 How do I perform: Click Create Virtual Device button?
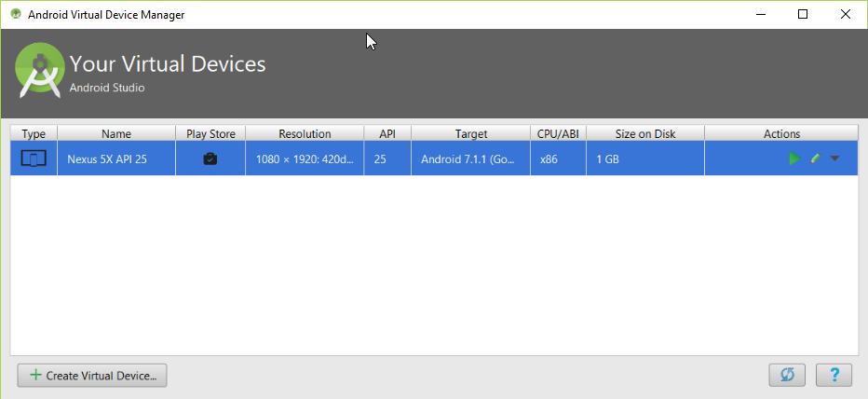point(92,375)
